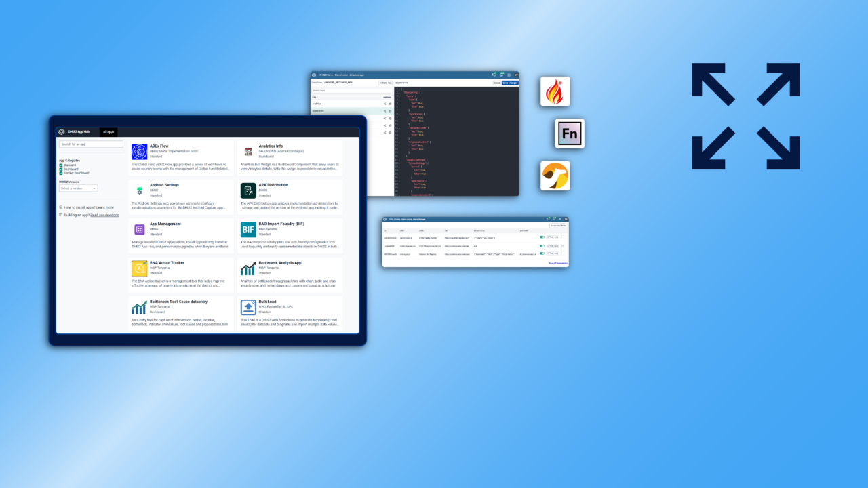Select the Android Settings app icon
This screenshot has height=488, width=868.
pos(139,191)
